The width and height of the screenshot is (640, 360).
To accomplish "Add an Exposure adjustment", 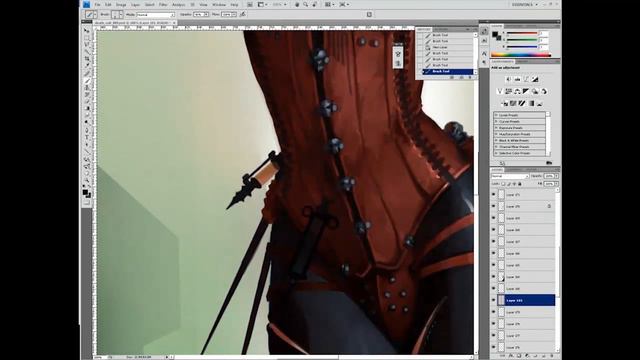I will pos(535,79).
